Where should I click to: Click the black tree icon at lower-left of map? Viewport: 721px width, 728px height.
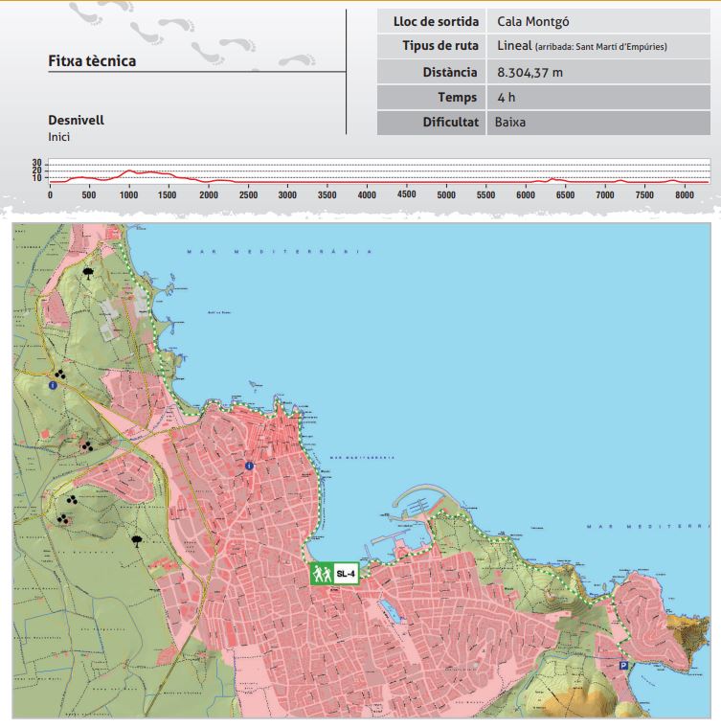138,540
